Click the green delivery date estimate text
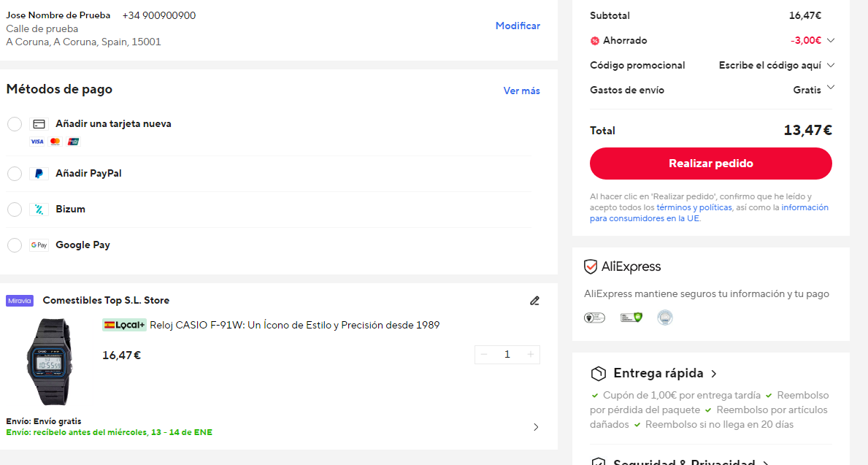868x465 pixels. [x=109, y=432]
